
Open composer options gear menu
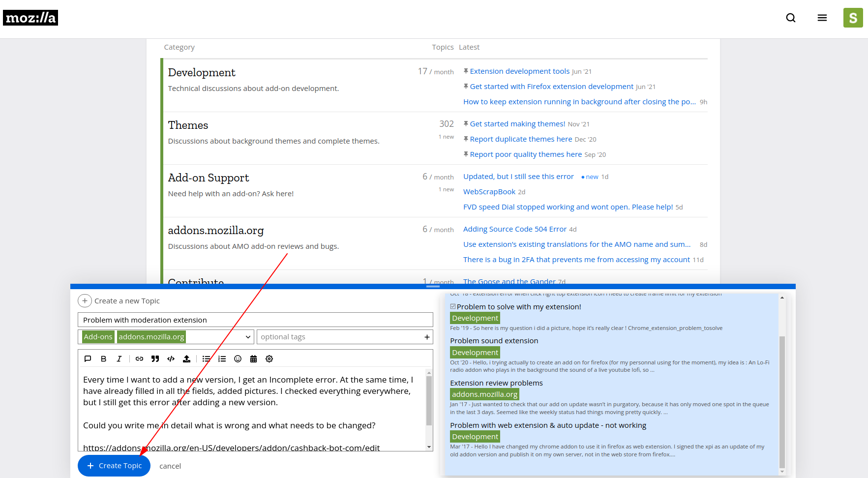[x=269, y=359]
